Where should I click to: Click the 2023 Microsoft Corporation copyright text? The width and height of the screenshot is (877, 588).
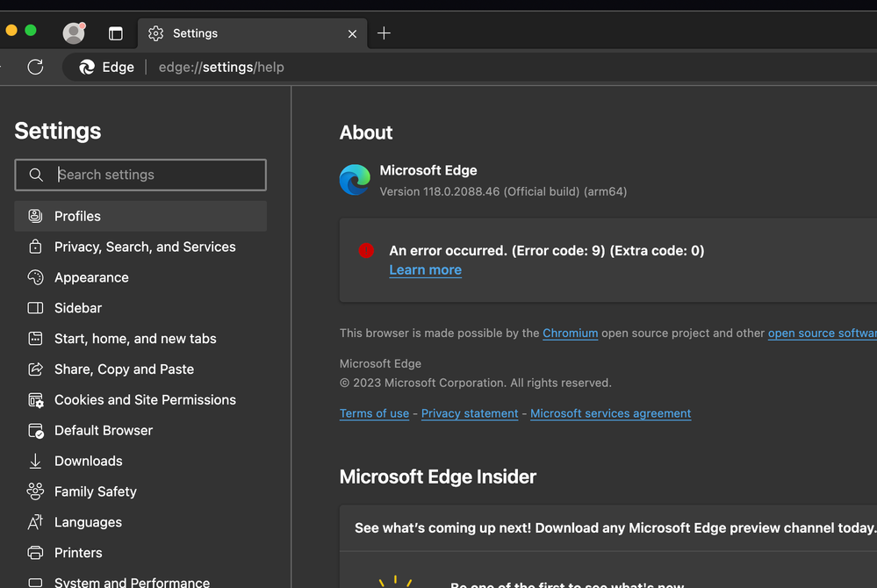point(476,383)
